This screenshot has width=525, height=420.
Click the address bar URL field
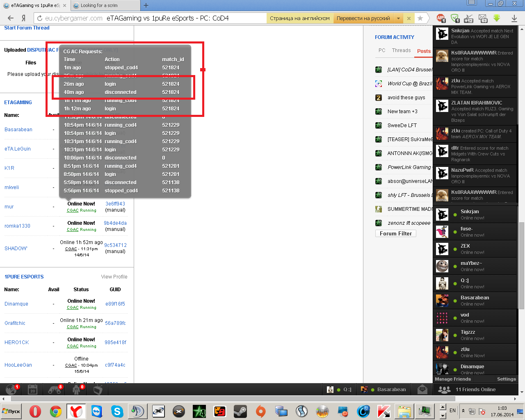[x=150, y=18]
